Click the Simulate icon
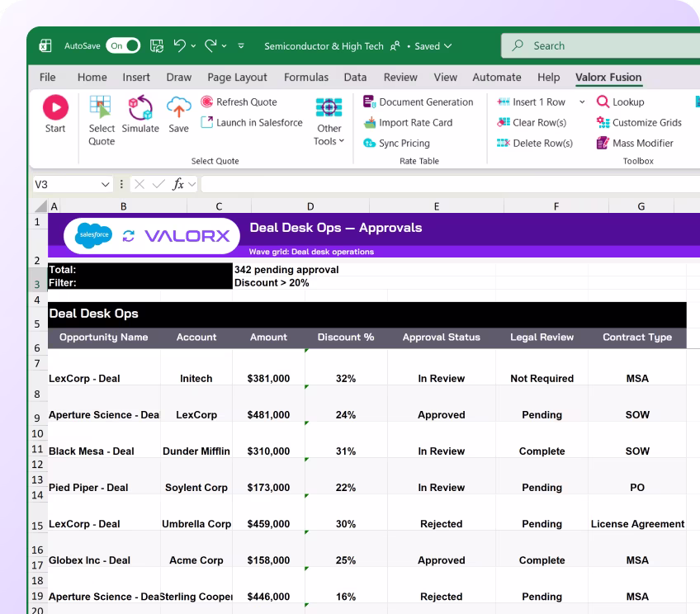The width and height of the screenshot is (700, 614). coord(140,107)
